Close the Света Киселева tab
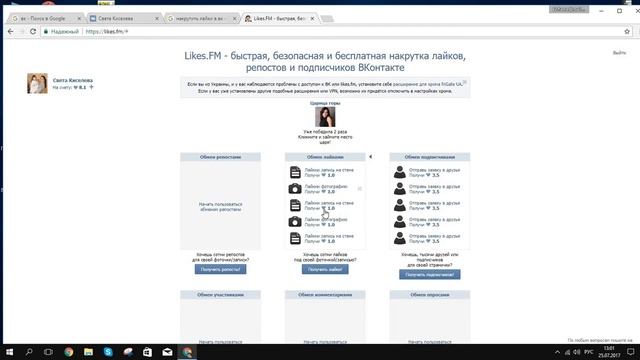Screen dimensions: 640x360 tap(157, 18)
